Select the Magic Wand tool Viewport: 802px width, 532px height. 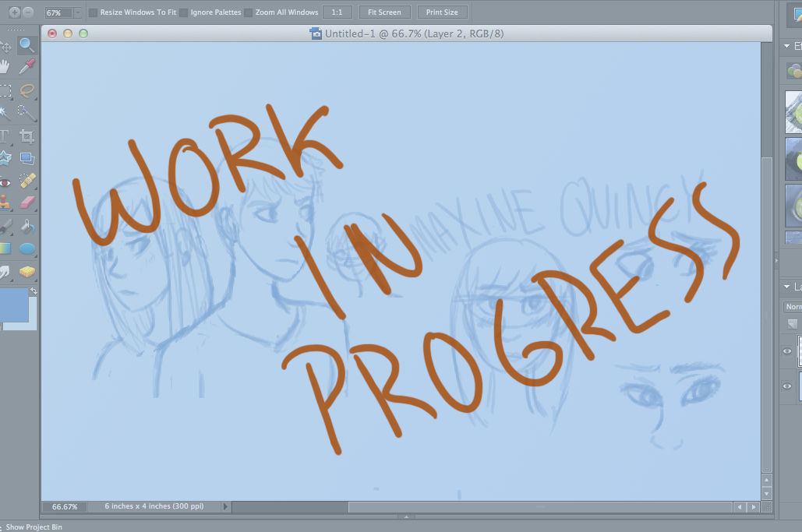(x=4, y=112)
